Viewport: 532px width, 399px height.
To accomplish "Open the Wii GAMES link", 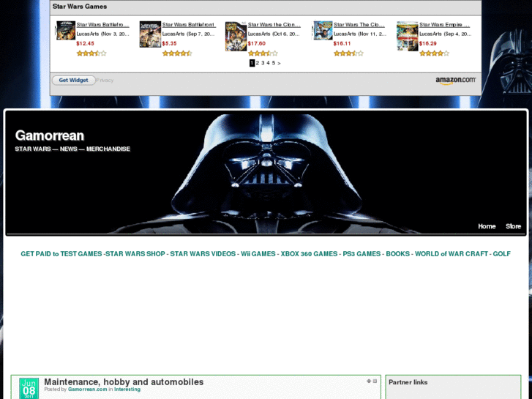I will tap(258, 254).
